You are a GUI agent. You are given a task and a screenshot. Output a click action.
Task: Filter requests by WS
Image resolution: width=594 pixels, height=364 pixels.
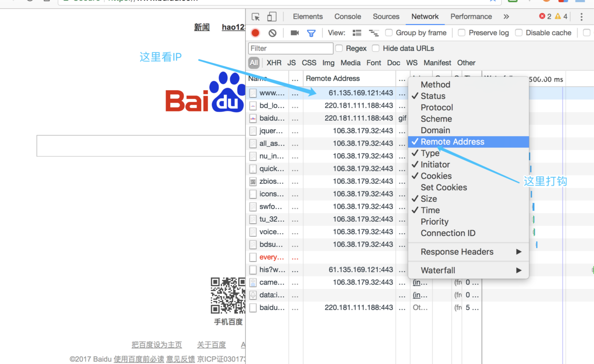point(411,63)
